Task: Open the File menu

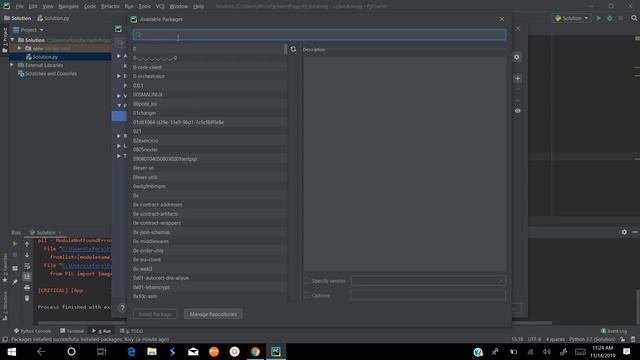Action: [20, 7]
